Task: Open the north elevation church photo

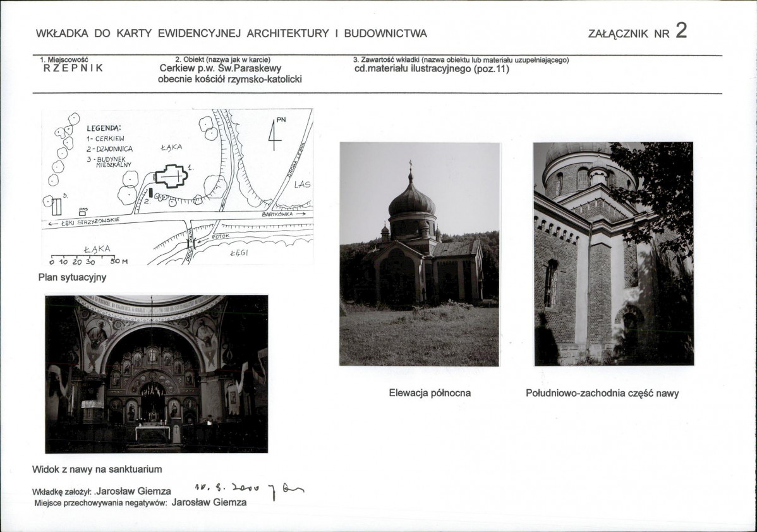Action: 420,254
